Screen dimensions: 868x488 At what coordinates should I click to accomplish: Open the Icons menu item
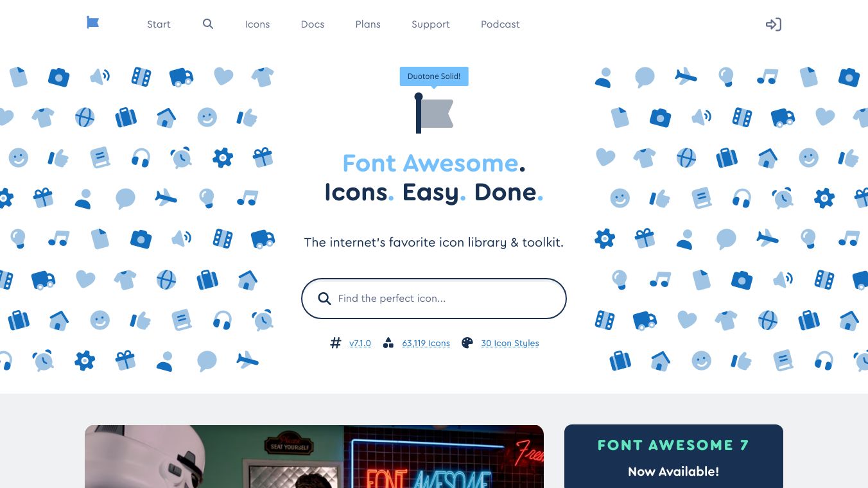click(257, 24)
